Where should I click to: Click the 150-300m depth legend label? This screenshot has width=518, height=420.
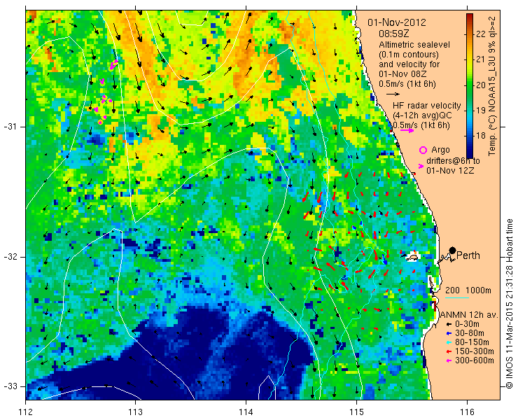pyautogui.click(x=475, y=351)
